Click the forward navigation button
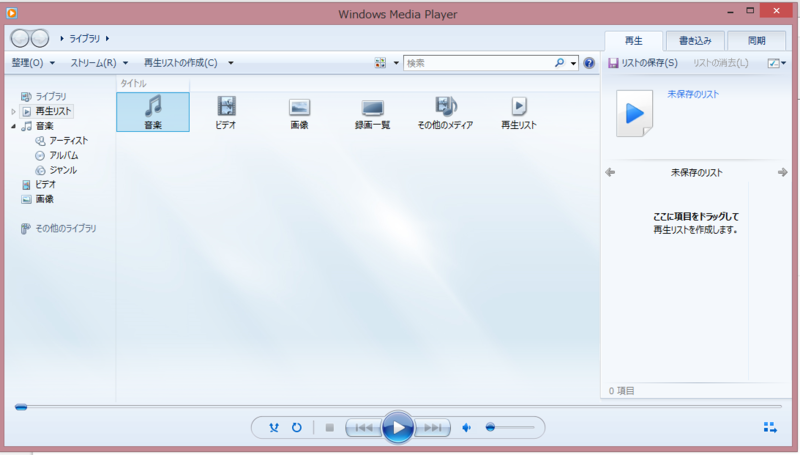Screen dimensions: 800x455 pos(39,38)
